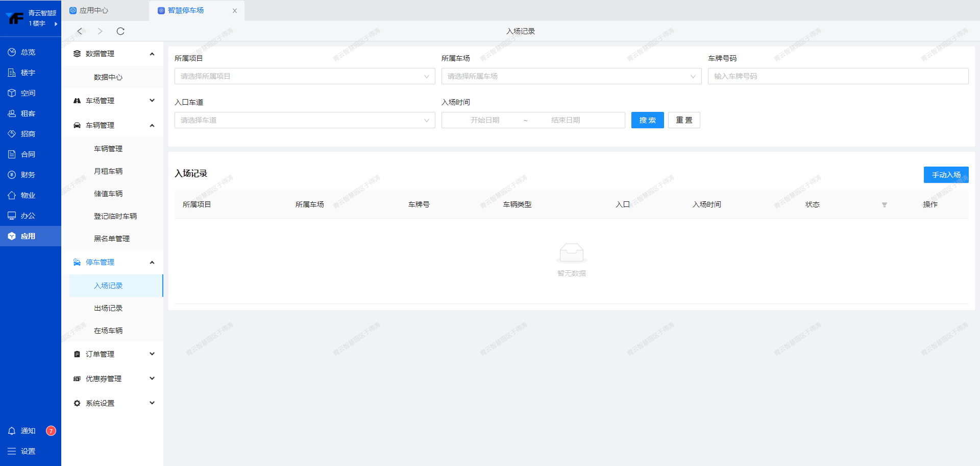
Task: Open the 所属车场 dropdown
Action: (571, 76)
